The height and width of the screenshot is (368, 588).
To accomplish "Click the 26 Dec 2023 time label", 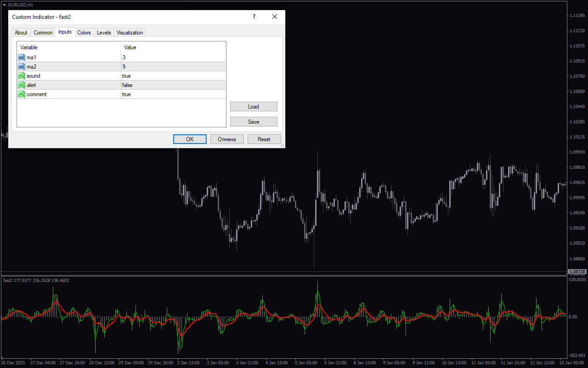I will (x=13, y=362).
